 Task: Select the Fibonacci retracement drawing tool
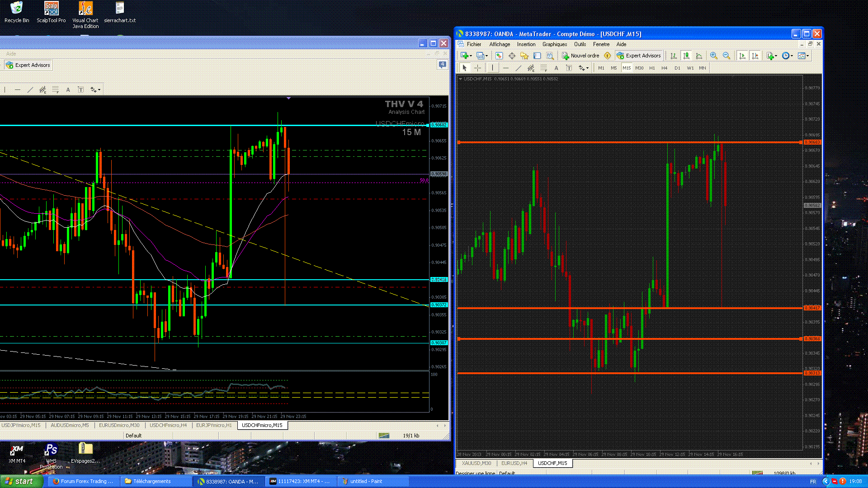[543, 68]
